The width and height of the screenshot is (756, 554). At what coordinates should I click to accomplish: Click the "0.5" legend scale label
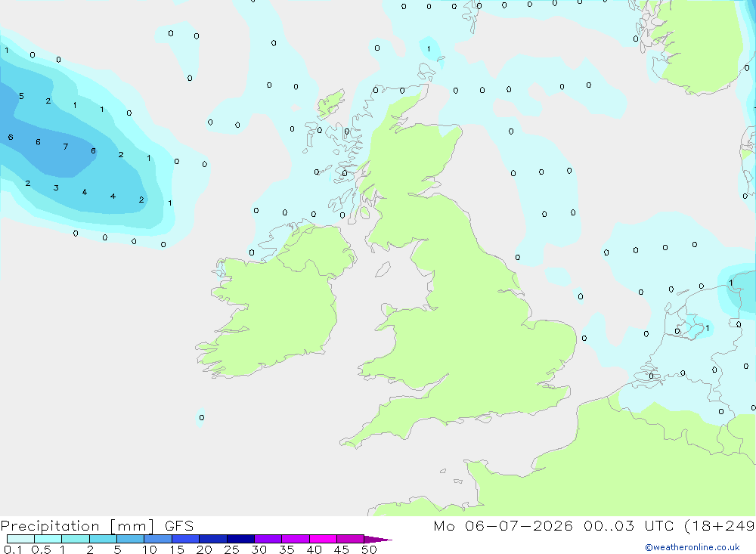tap(41, 549)
